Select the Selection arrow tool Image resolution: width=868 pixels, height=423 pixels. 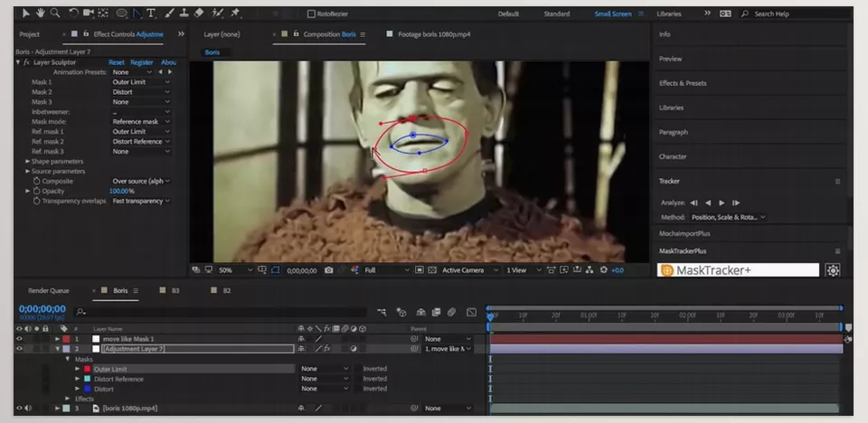26,13
